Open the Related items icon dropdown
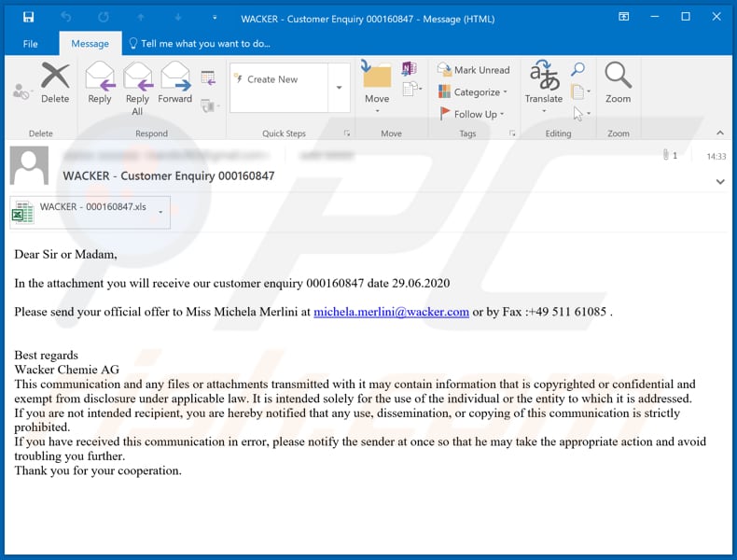 (x=580, y=91)
